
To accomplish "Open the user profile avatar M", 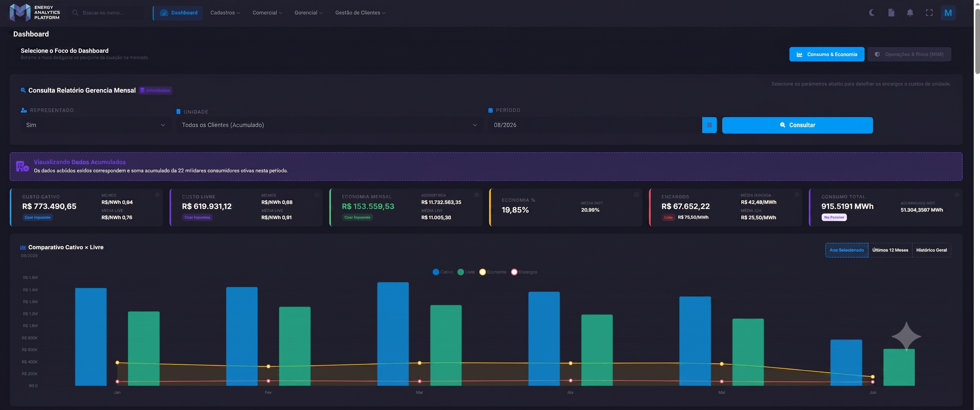I will tap(948, 13).
